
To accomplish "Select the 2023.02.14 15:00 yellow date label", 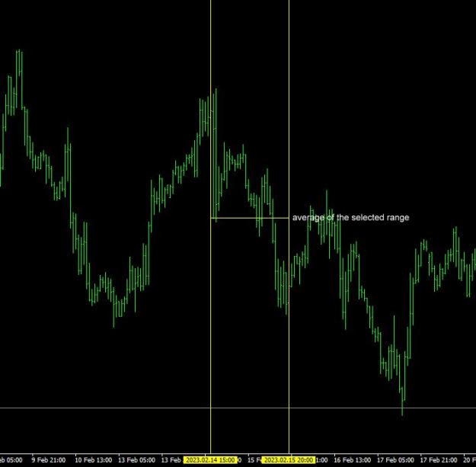I will (210, 460).
